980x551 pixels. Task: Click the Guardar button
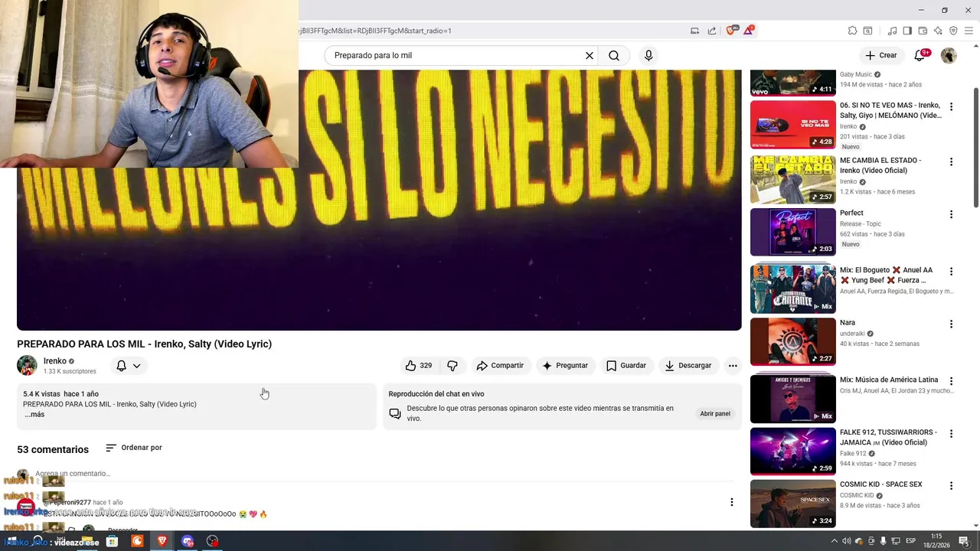[x=626, y=366]
